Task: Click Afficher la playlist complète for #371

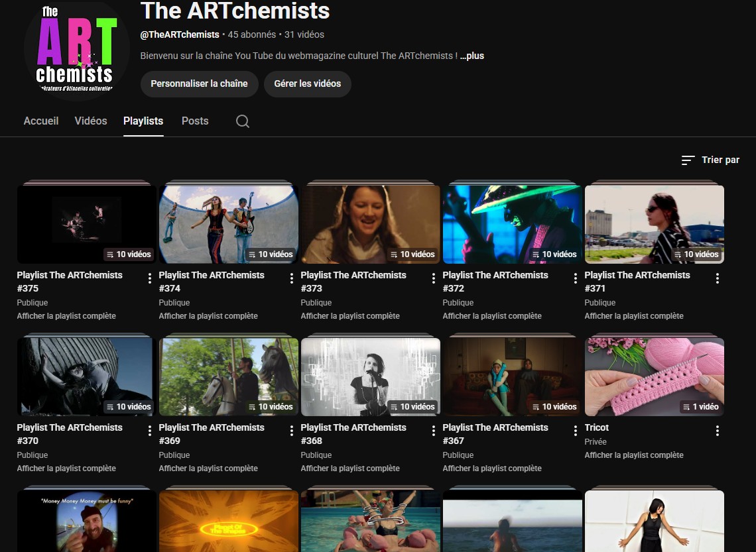Action: [634, 316]
